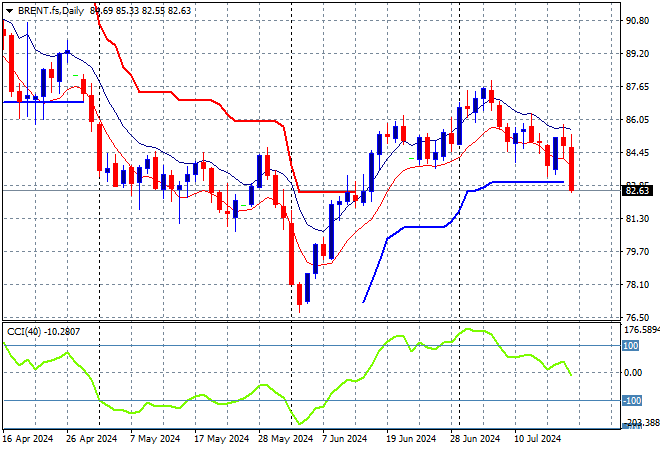Click the 19 Jun 2024 date label

411,438
